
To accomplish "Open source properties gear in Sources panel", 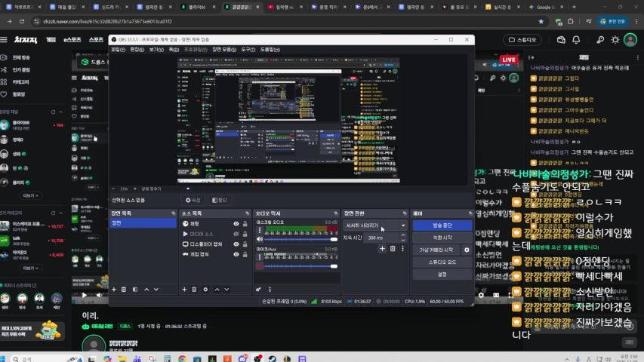I will 204,289.
